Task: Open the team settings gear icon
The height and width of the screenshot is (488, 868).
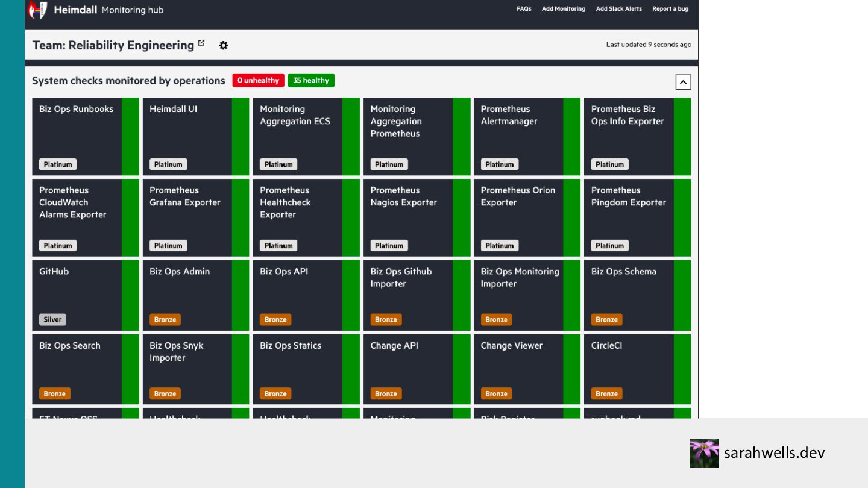Action: pyautogui.click(x=224, y=45)
